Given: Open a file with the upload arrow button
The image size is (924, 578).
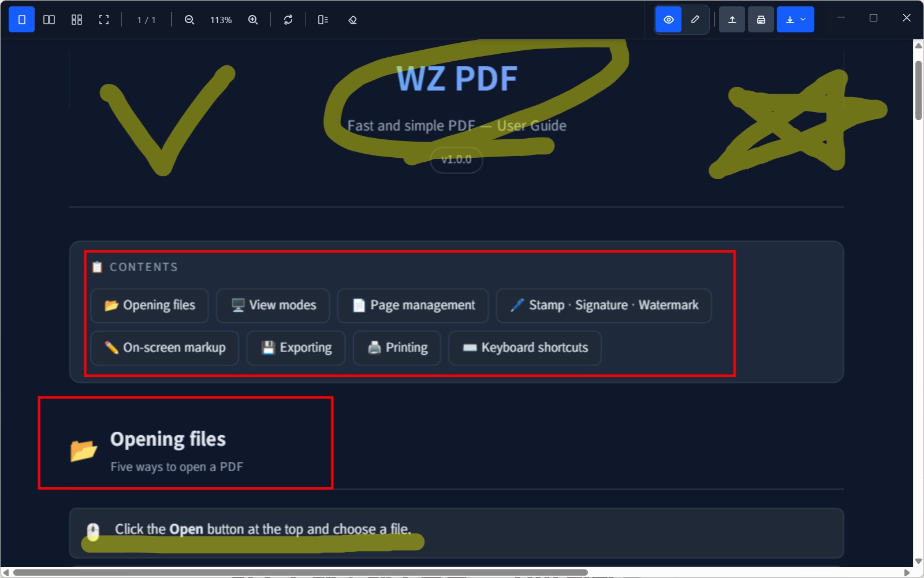Looking at the screenshot, I should tap(732, 20).
